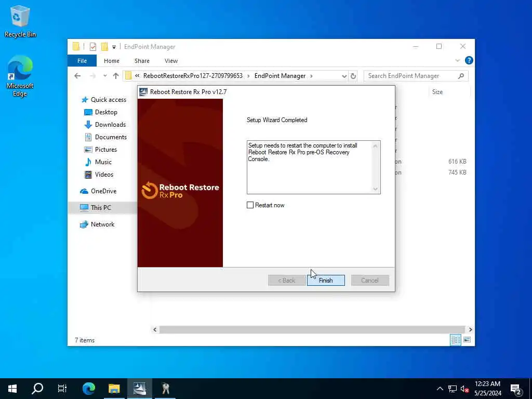
Task: Maximize the EndPoint Manager window
Action: pos(439,46)
